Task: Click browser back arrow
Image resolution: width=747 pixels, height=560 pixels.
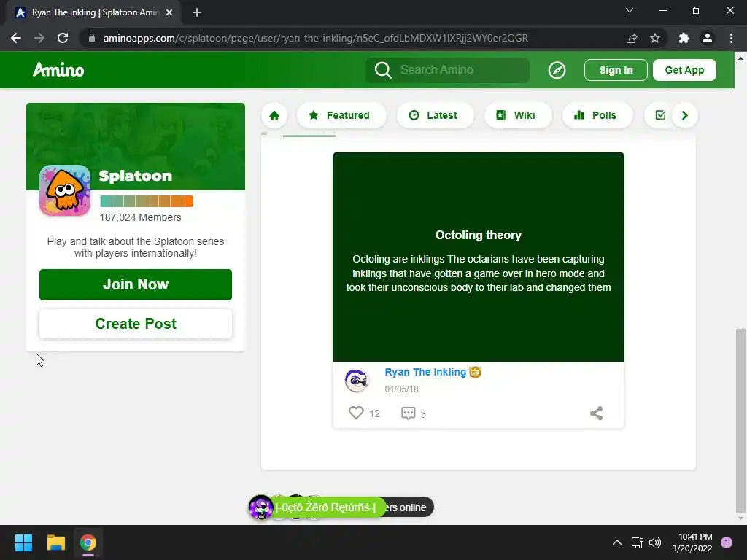Action: [16, 38]
